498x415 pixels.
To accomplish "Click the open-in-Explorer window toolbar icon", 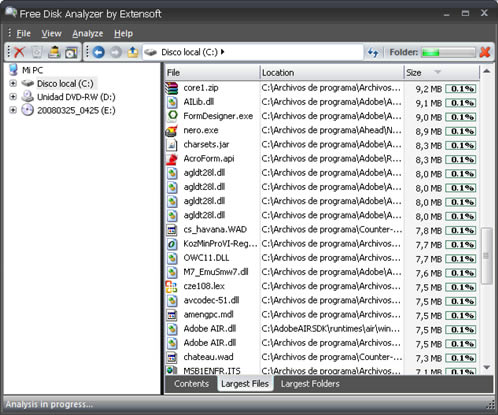I will pos(71,52).
